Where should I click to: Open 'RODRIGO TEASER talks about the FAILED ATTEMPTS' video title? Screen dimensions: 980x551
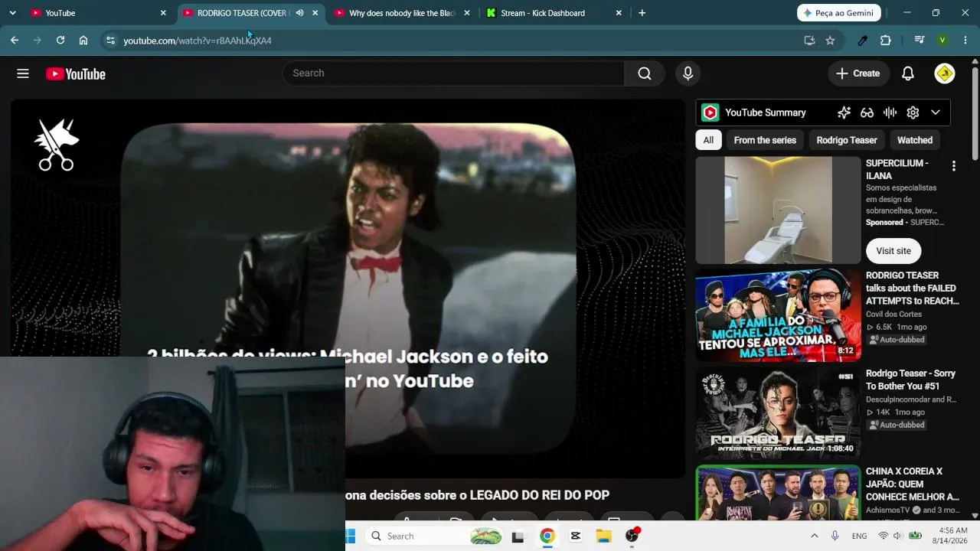913,289
